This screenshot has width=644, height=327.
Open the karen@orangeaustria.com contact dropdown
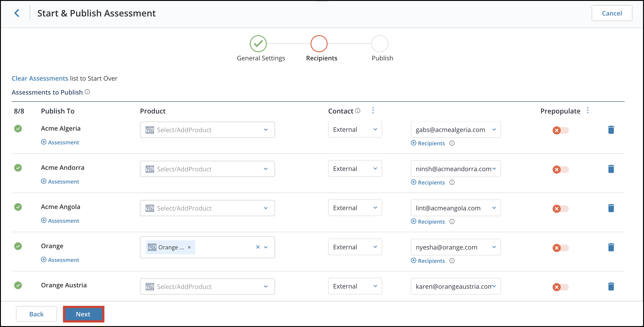[494, 286]
